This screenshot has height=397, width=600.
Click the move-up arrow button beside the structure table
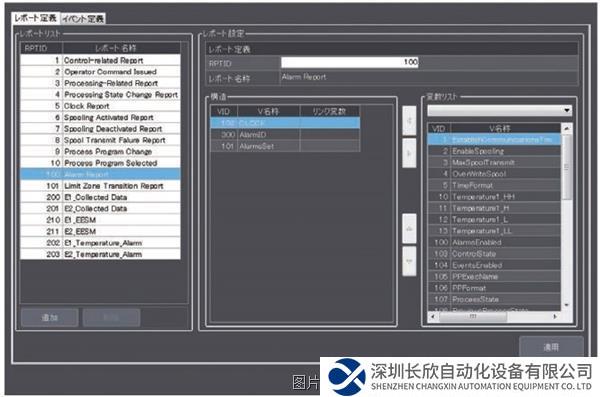pyautogui.click(x=409, y=229)
